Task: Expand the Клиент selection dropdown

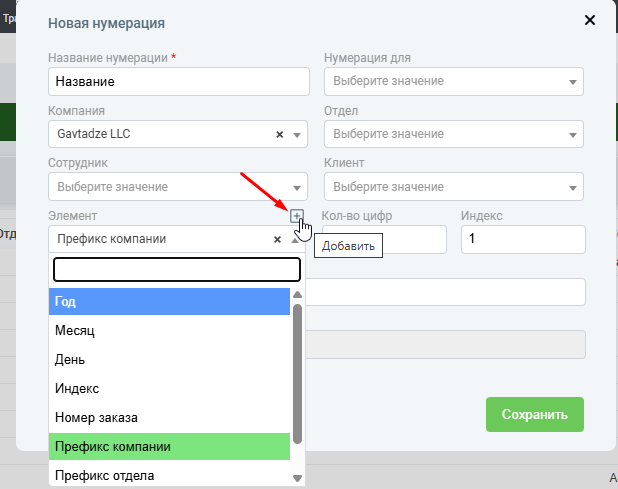Action: [454, 187]
